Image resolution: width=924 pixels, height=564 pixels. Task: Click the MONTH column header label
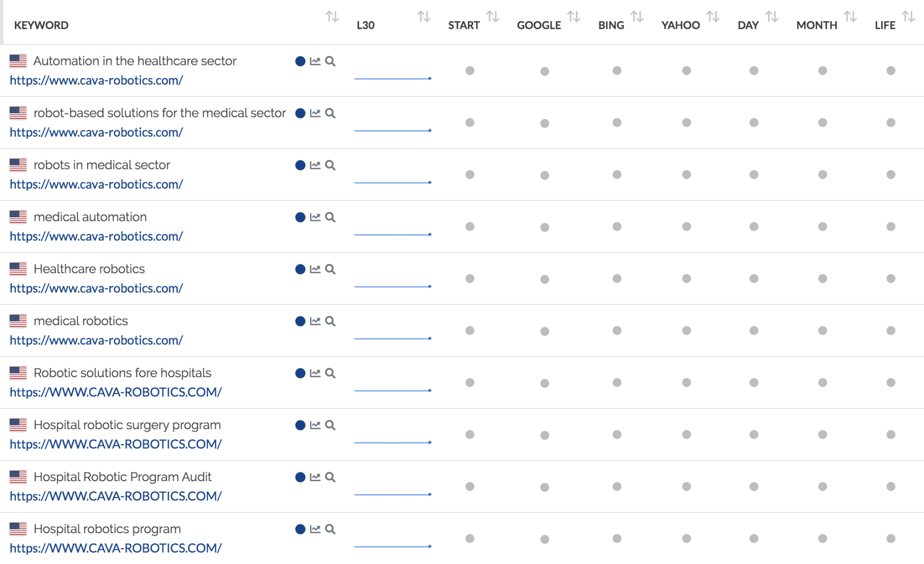tap(817, 25)
